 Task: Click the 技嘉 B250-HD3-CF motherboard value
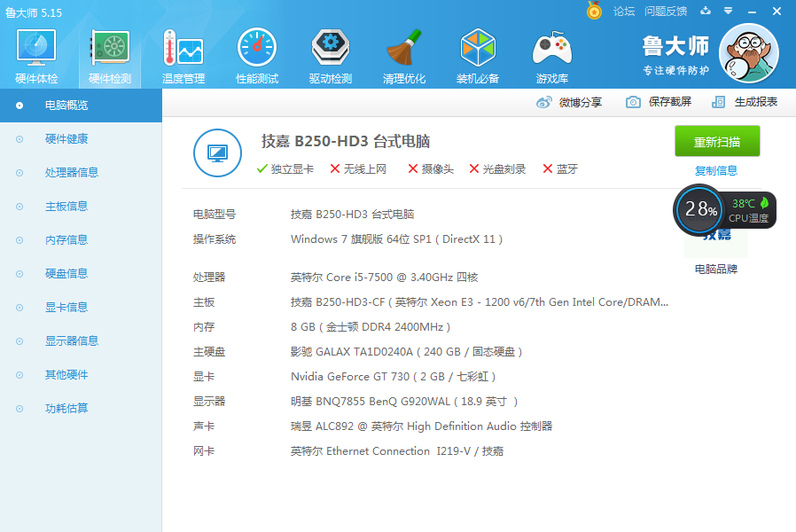(x=480, y=302)
